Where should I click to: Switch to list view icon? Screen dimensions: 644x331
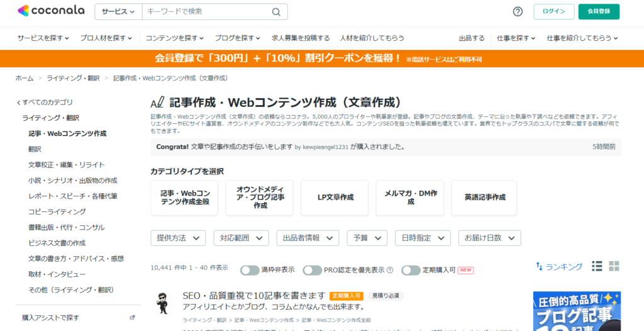[x=597, y=266]
